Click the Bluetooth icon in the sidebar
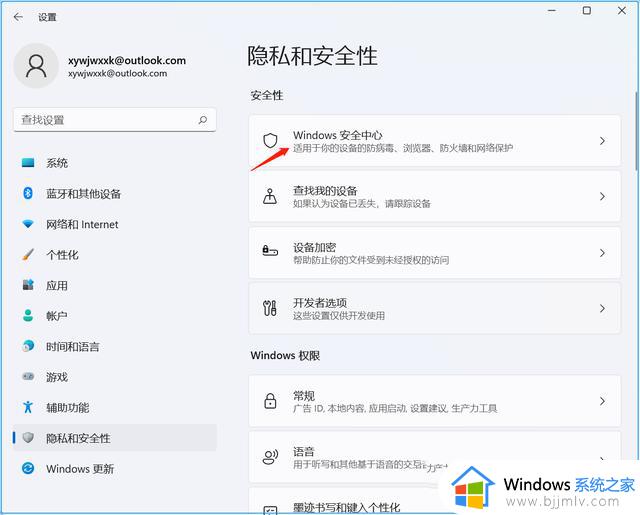640x515 pixels. [28, 193]
